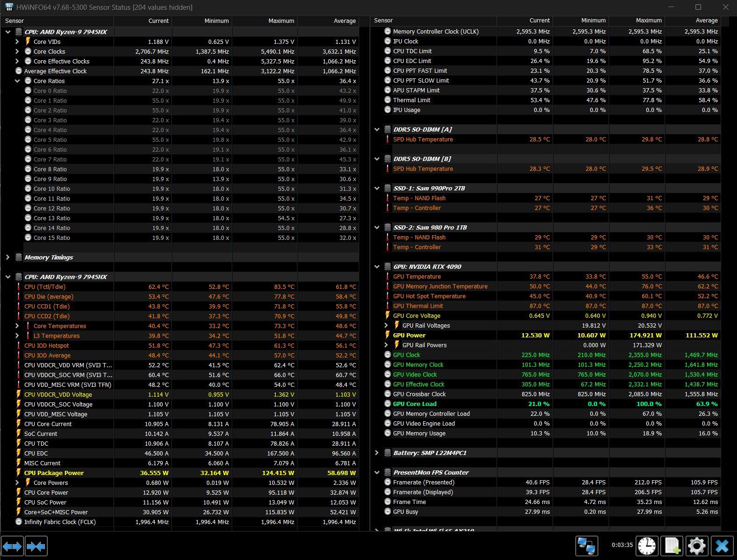The height and width of the screenshot is (560, 737).
Task: Open the network remote monitoring icon
Action: (586, 546)
